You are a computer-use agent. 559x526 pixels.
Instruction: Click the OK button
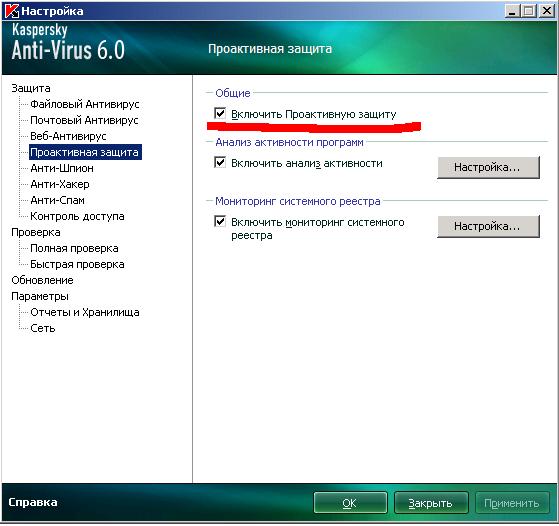click(350, 503)
